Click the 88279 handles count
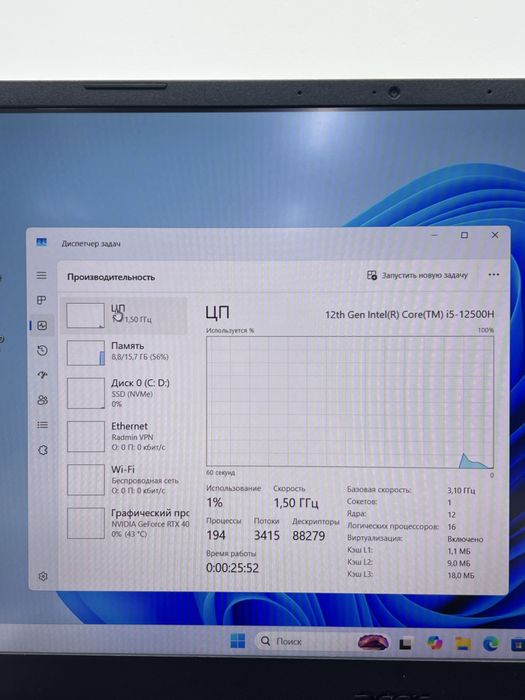The image size is (525, 700). pyautogui.click(x=308, y=536)
